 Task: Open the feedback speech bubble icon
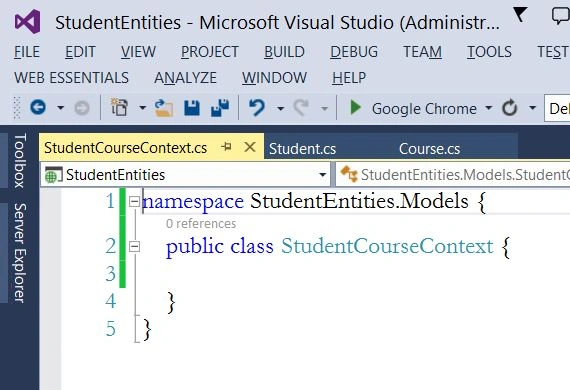[561, 16]
